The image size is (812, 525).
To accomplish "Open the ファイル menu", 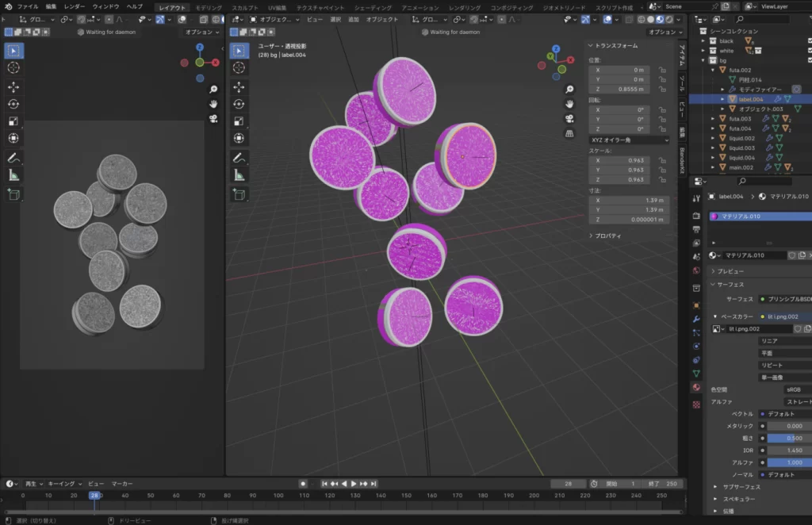I will pyautogui.click(x=28, y=6).
